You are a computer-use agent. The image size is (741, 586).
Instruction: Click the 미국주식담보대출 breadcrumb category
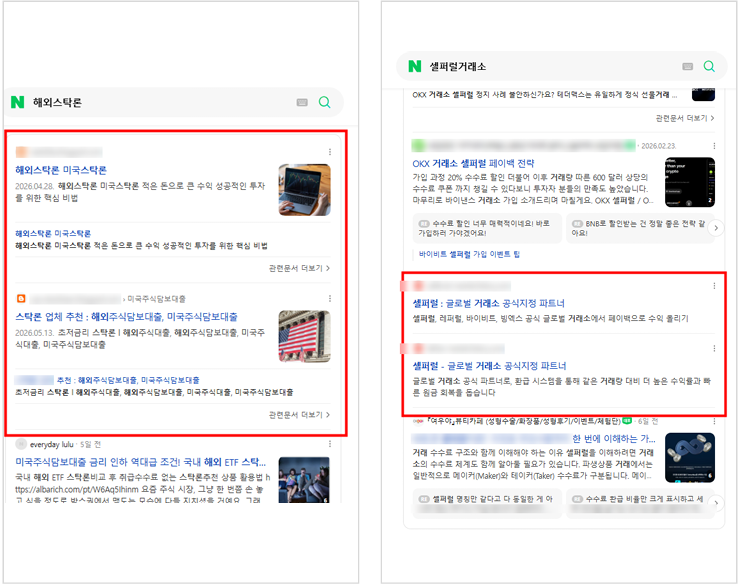[x=156, y=299]
